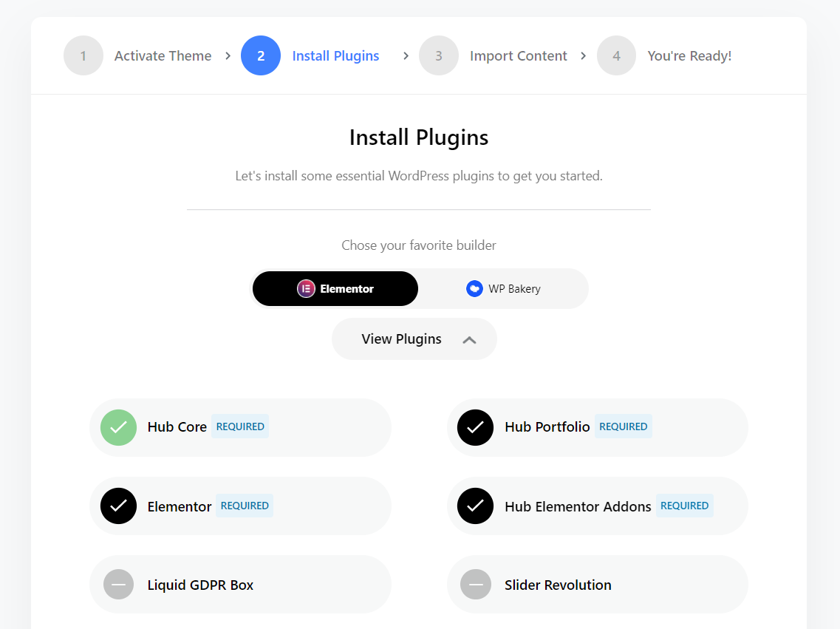The height and width of the screenshot is (629, 840).
Task: Click the Elementor logo icon
Action: pyautogui.click(x=306, y=289)
